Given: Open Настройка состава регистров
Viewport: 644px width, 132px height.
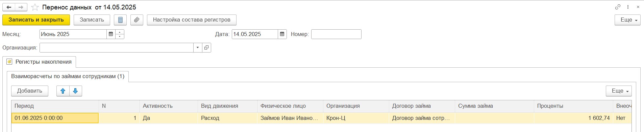Looking at the screenshot, I should [x=192, y=20].
